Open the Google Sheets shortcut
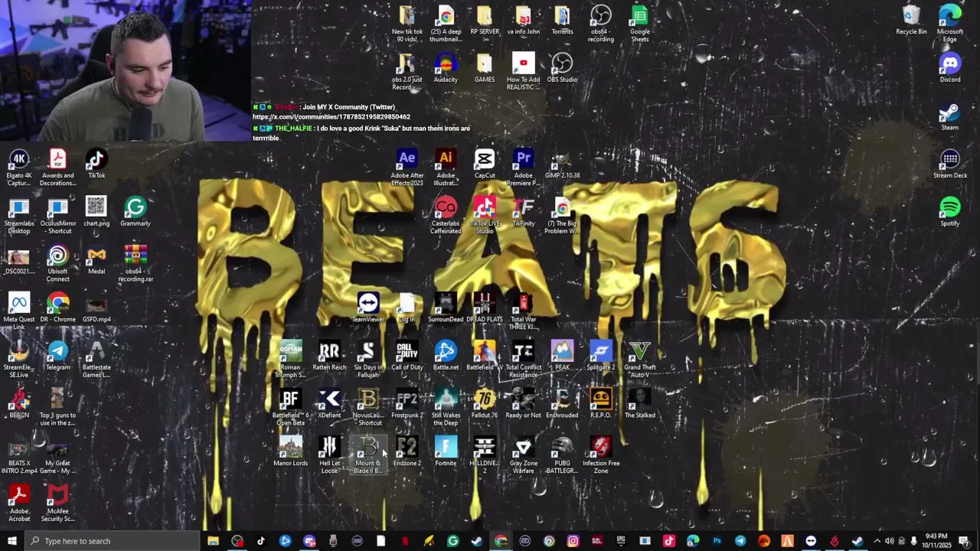The width and height of the screenshot is (980, 551). [640, 24]
